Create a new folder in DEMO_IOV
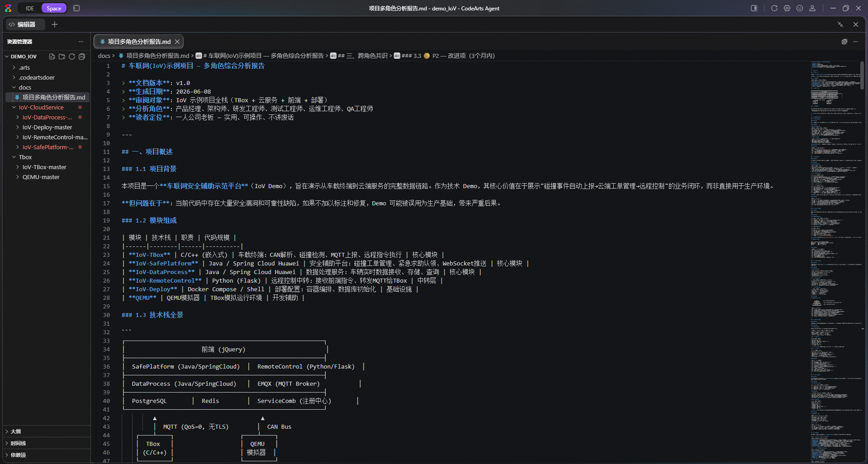 pyautogui.click(x=62, y=57)
